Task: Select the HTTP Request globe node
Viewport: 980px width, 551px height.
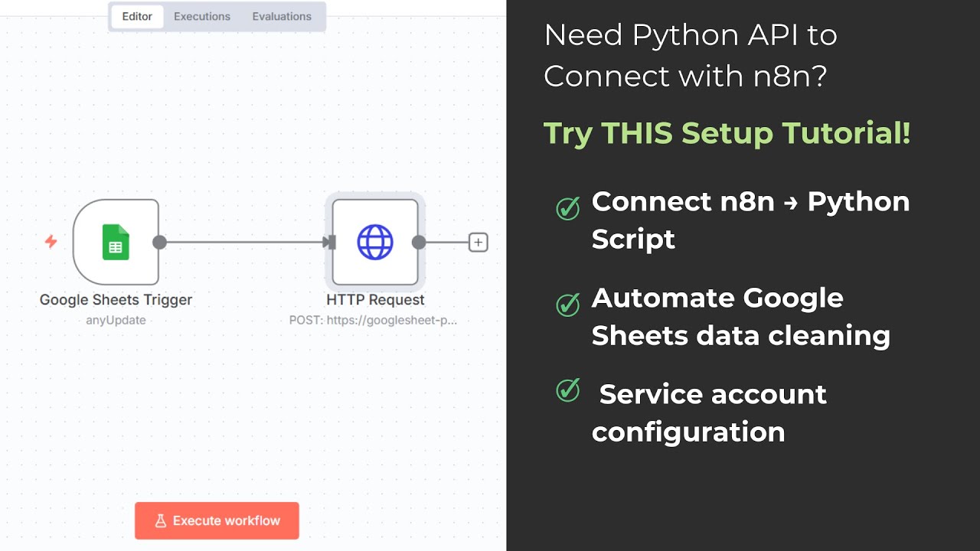Action: (375, 242)
